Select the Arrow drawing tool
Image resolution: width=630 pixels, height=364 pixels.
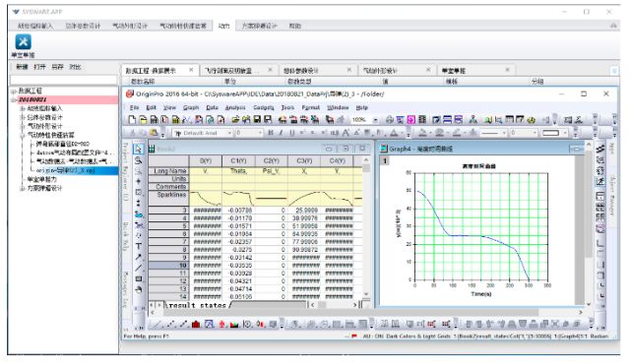pyautogui.click(x=139, y=257)
